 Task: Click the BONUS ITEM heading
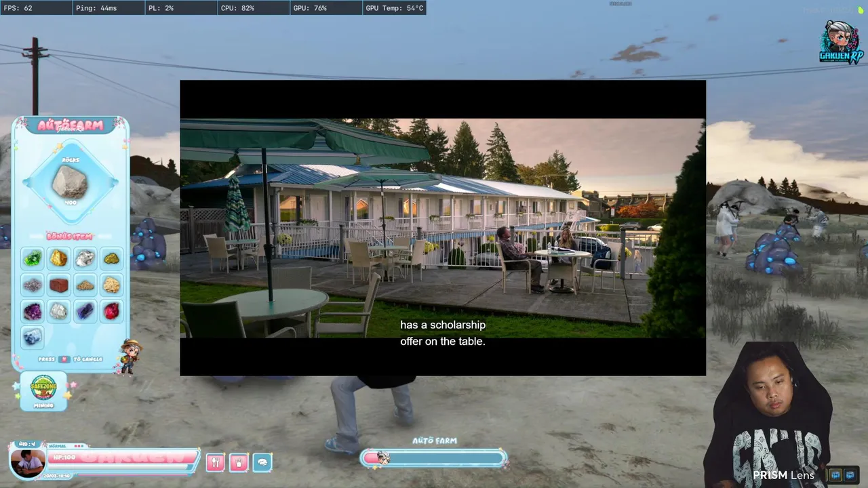click(x=70, y=236)
